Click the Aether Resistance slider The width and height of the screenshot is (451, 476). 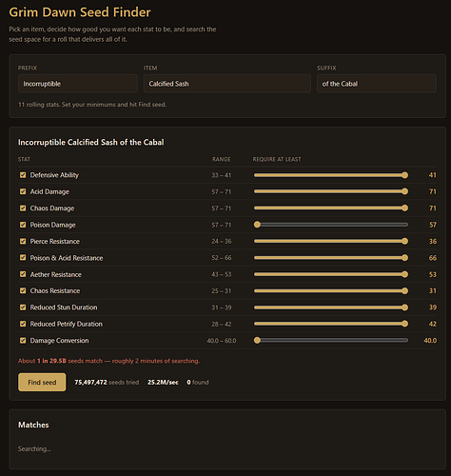click(x=331, y=274)
